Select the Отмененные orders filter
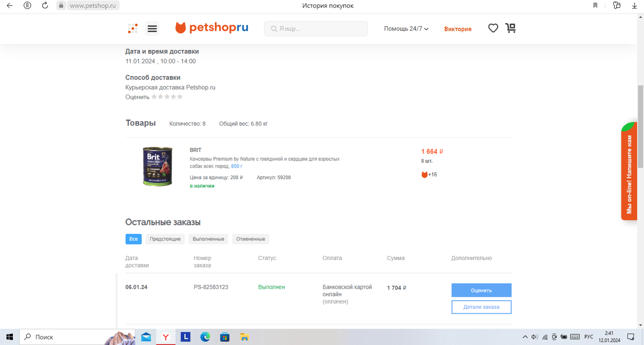 click(251, 239)
